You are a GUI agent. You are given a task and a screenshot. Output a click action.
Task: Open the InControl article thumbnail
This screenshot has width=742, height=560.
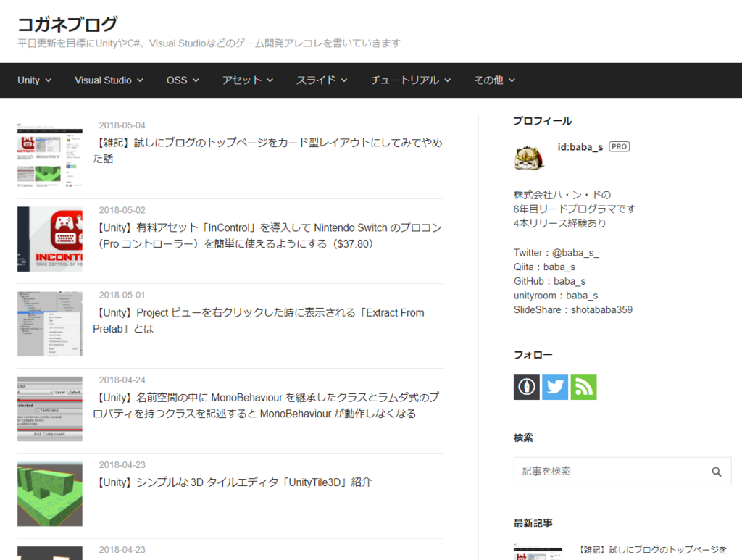pyautogui.click(x=50, y=239)
